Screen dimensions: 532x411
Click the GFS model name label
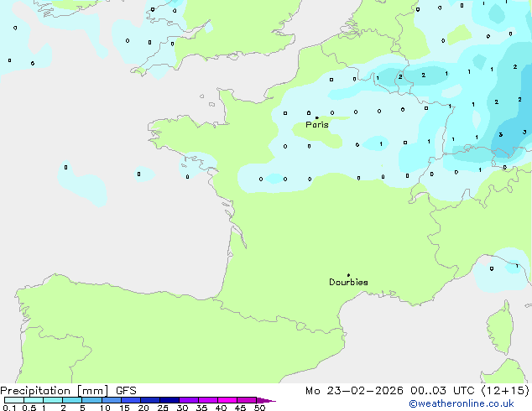tap(126, 391)
